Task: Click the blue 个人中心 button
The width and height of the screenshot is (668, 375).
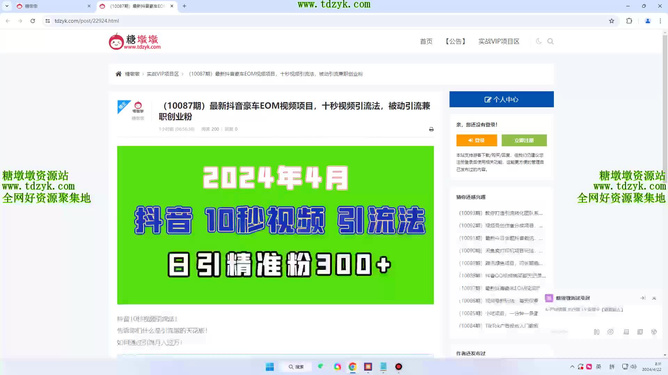Action: pyautogui.click(x=501, y=99)
